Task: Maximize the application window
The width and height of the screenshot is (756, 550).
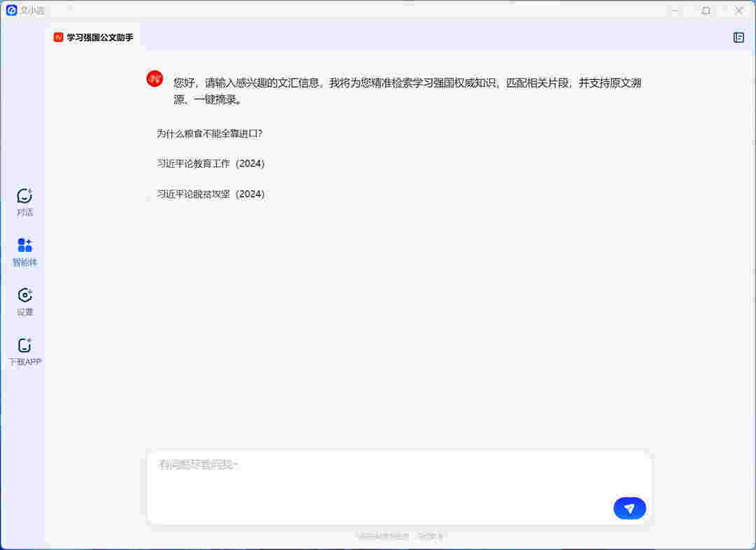Action: tap(706, 10)
